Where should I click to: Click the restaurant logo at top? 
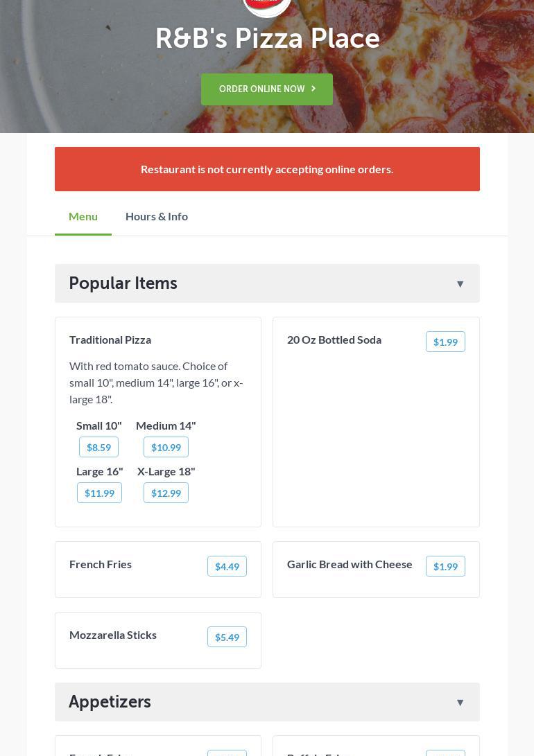pos(267,6)
